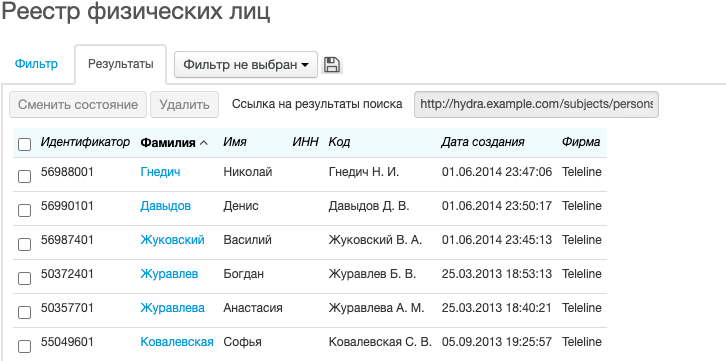This screenshot has height=361, width=726.
Task: Click the search results URL field
Action: [x=536, y=105]
